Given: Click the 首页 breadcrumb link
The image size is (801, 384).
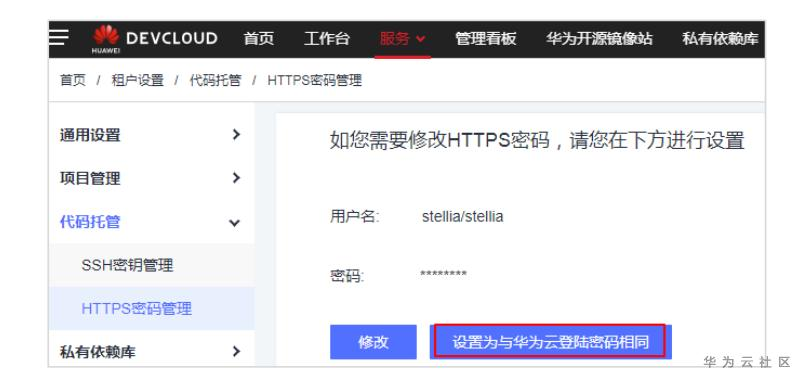Looking at the screenshot, I should tap(73, 80).
